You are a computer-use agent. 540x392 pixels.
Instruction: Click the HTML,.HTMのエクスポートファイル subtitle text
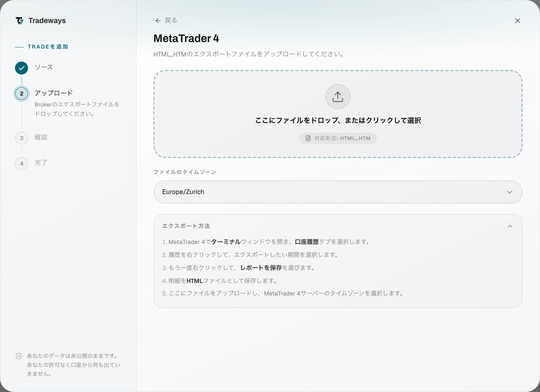pos(249,54)
